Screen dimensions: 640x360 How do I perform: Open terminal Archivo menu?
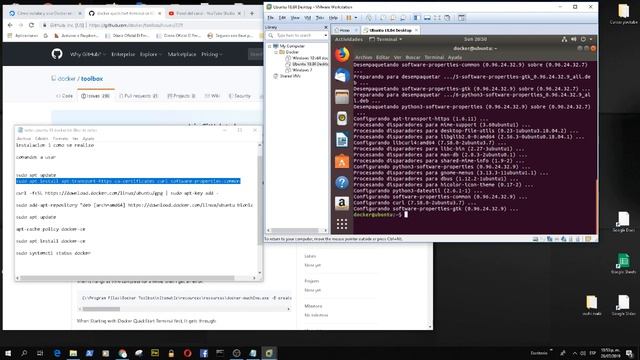click(363, 58)
